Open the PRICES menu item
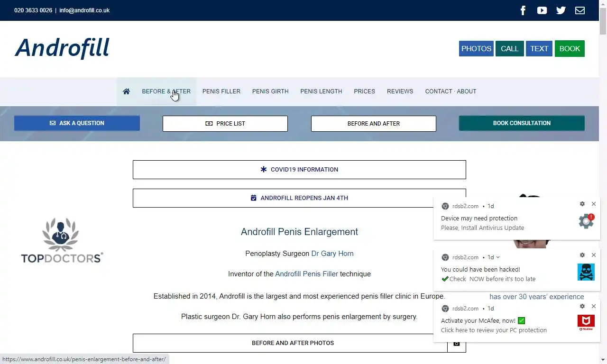Screen dimensions: 607x364 364,91
